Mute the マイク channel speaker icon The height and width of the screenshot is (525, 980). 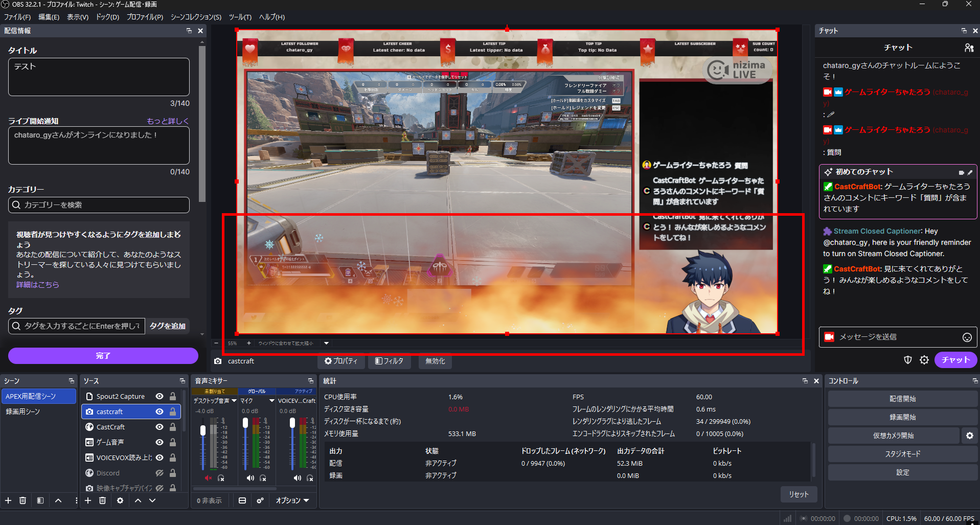[x=250, y=478]
